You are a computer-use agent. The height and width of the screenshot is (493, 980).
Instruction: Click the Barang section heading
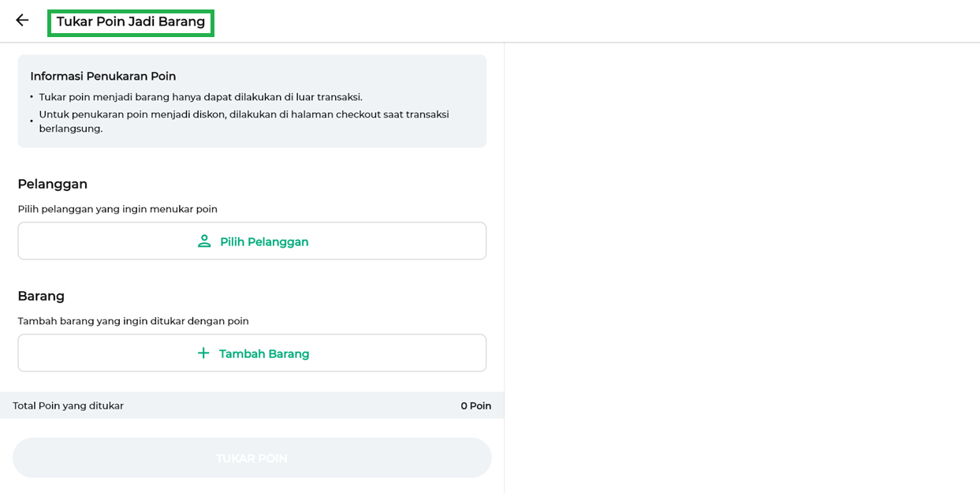tap(41, 296)
